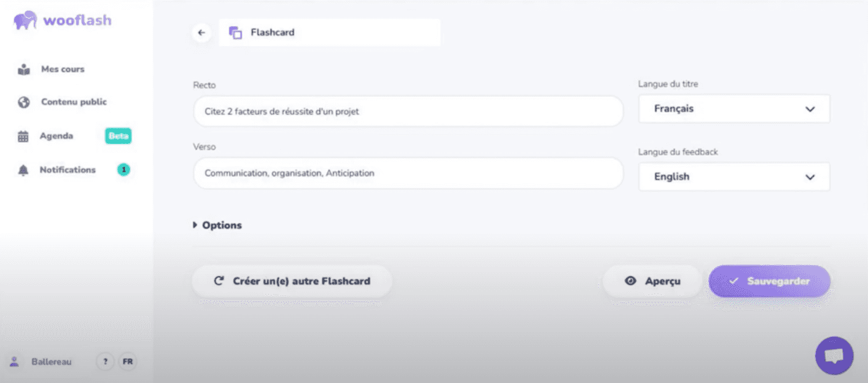Click the FR language switcher
This screenshot has width=868, height=383.
click(x=128, y=362)
